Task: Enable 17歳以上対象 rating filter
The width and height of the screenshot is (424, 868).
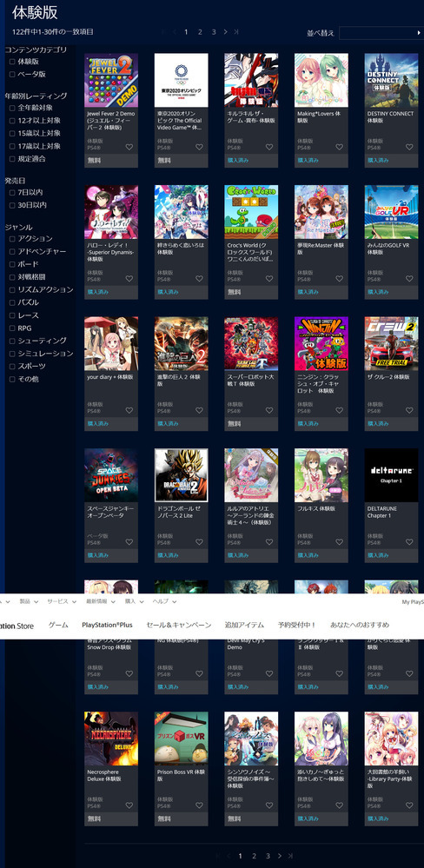Action: (13, 146)
